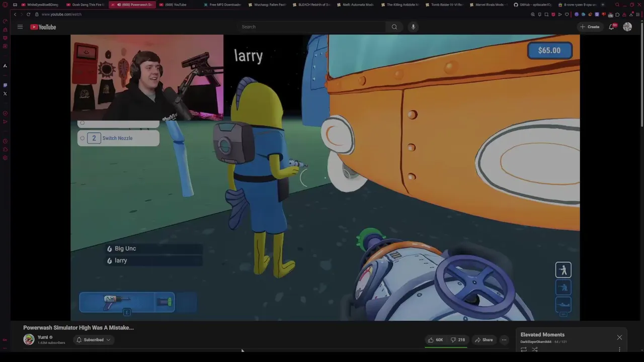
Task: Open the Opera menu logo
Action: 6,5
